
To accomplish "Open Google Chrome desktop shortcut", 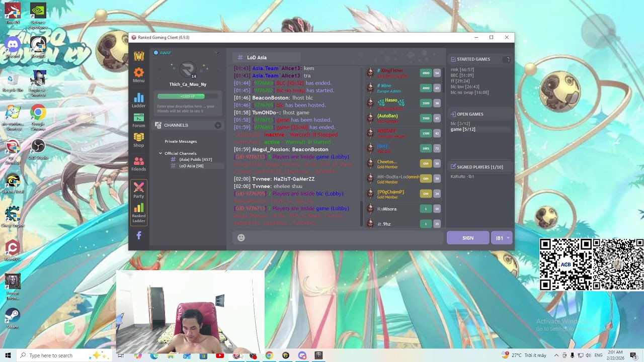I will (x=38, y=118).
